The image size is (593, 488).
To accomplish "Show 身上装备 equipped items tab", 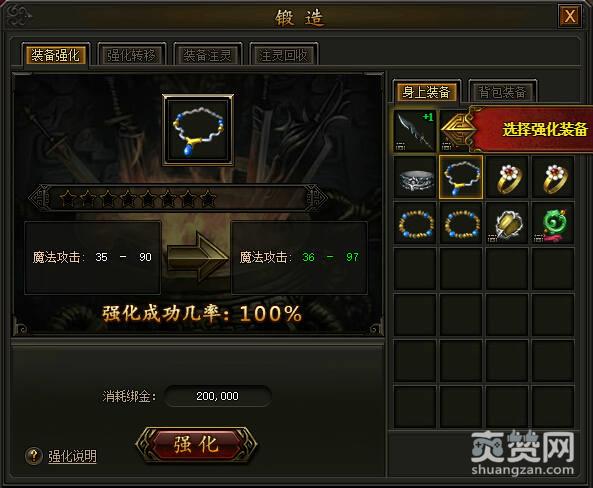I will (426, 92).
